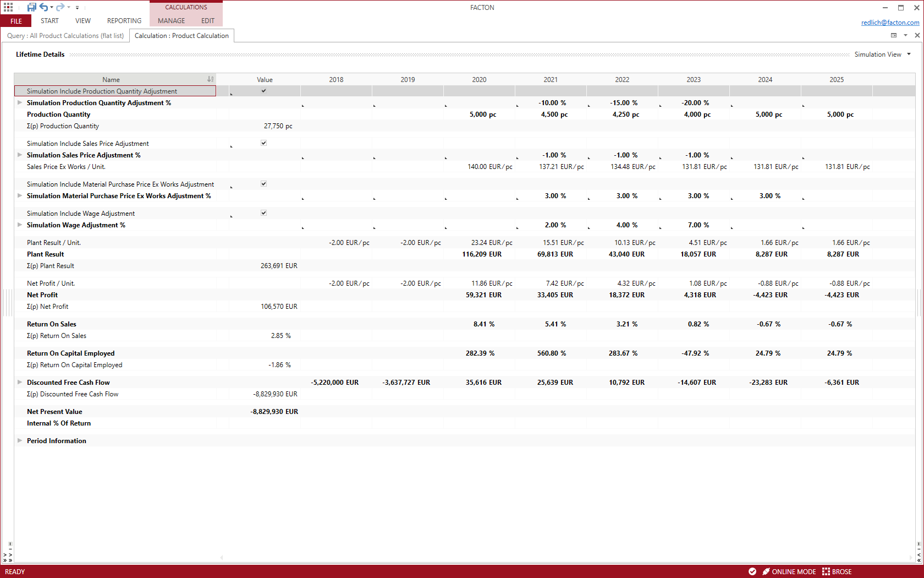This screenshot has width=924, height=578.
Task: Click the BROSE project grid icon
Action: click(x=826, y=571)
